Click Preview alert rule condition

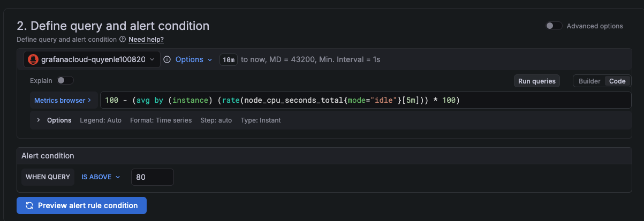click(81, 205)
